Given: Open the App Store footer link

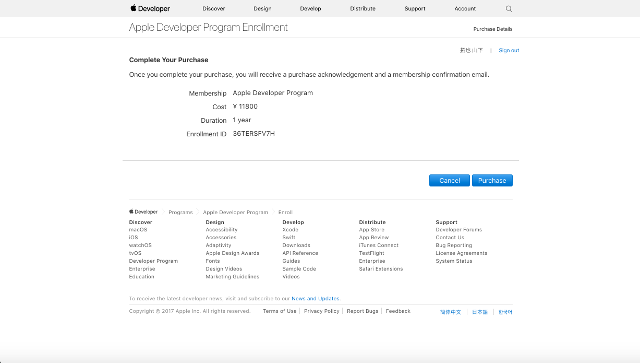Looking at the screenshot, I should 371,230.
